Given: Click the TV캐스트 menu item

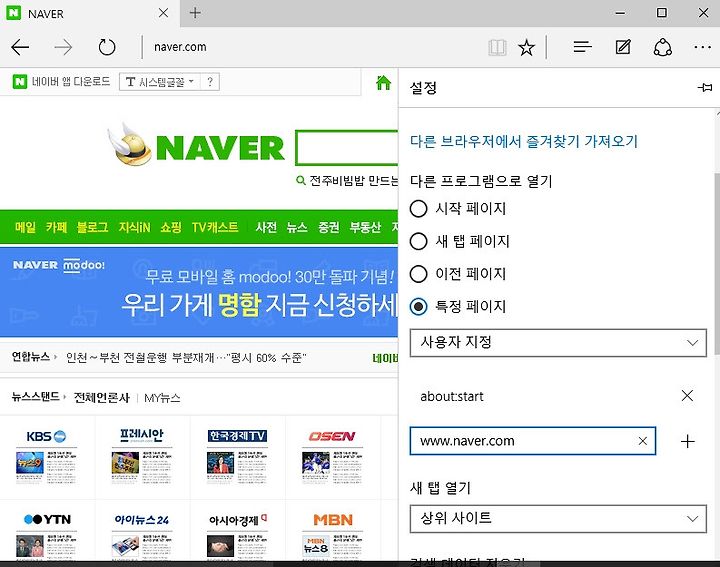Looking at the screenshot, I should (x=215, y=227).
